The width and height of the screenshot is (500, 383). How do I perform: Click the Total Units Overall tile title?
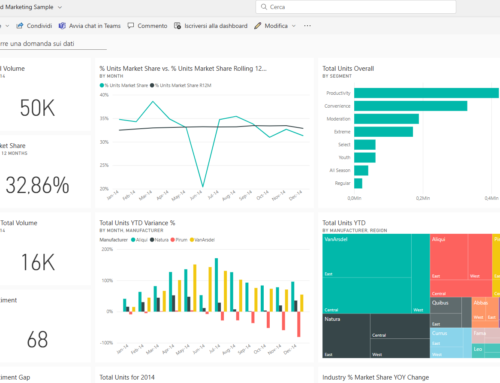point(348,68)
